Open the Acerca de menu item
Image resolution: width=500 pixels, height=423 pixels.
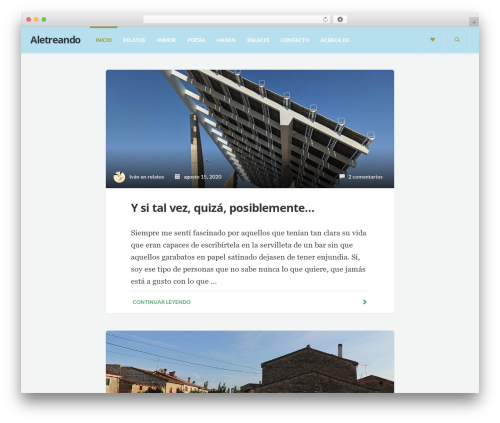point(335,40)
